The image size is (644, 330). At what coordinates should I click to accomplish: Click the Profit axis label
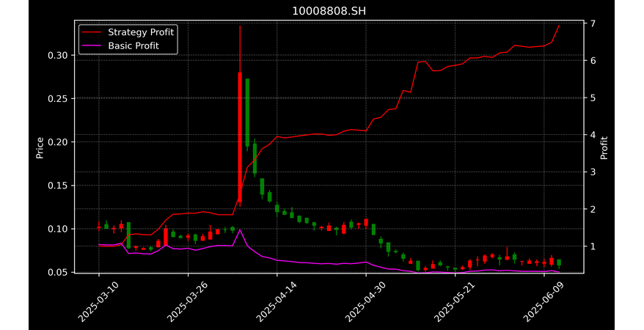(x=604, y=148)
